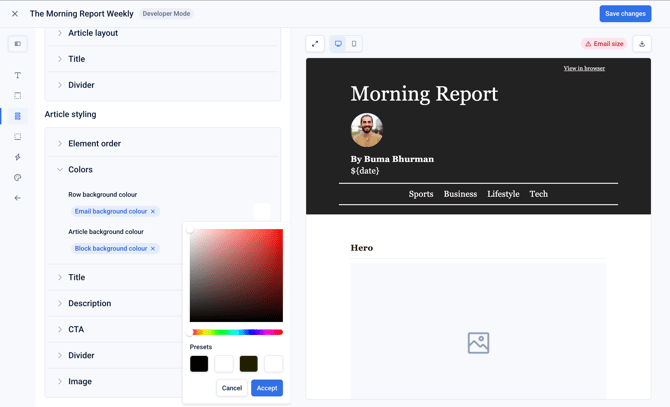
Task: Remove the Block background colour tag
Action: click(x=153, y=249)
